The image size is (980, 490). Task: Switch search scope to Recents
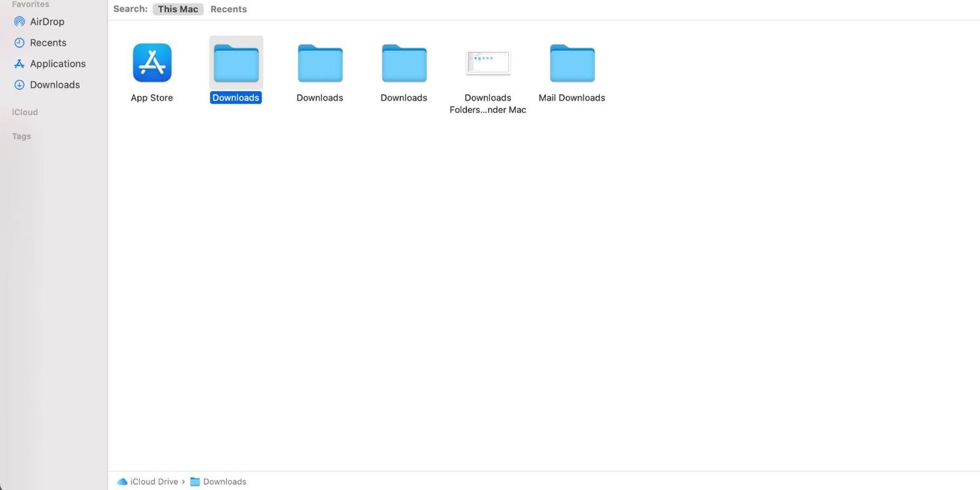click(229, 9)
